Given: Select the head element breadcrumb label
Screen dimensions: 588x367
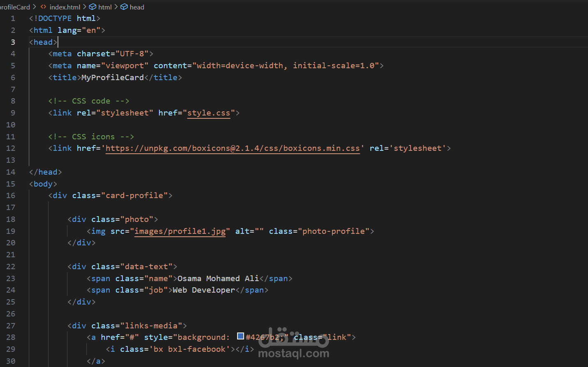Looking at the screenshot, I should coord(137,7).
